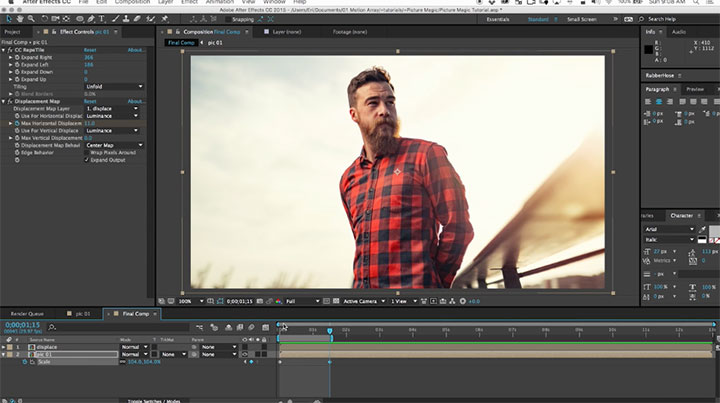The width and height of the screenshot is (720, 403).
Task: Select the Hand tool
Action: click(x=20, y=19)
